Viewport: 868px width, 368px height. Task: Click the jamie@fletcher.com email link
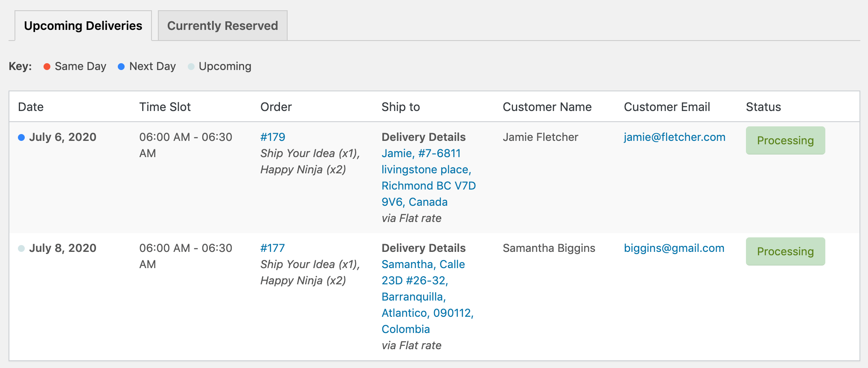click(674, 137)
